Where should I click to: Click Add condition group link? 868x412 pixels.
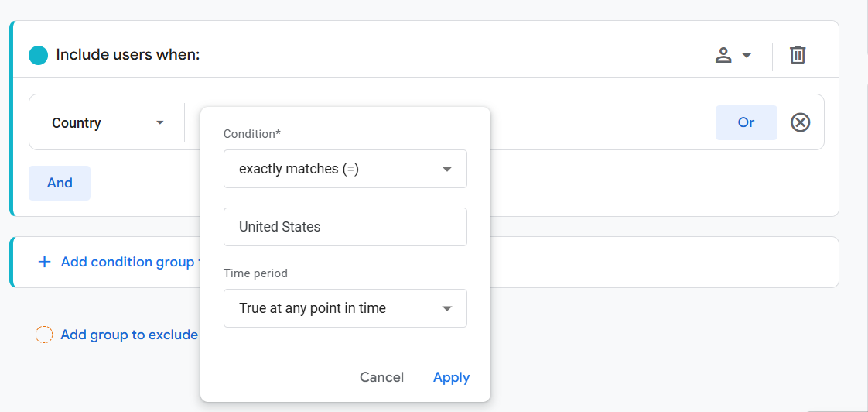pos(129,262)
